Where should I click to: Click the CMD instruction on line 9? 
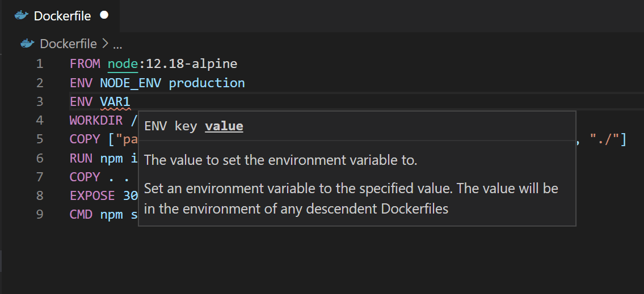click(81, 215)
